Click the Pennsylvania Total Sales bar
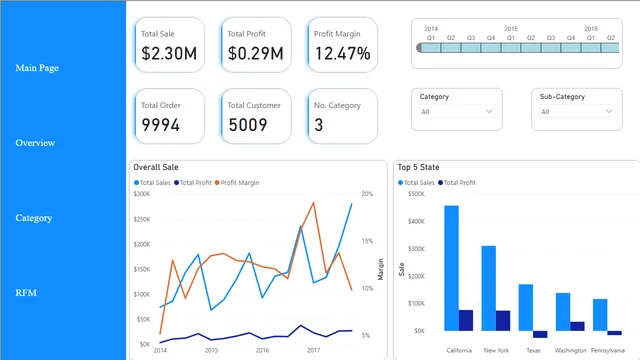The width and height of the screenshot is (640, 360). point(600,315)
